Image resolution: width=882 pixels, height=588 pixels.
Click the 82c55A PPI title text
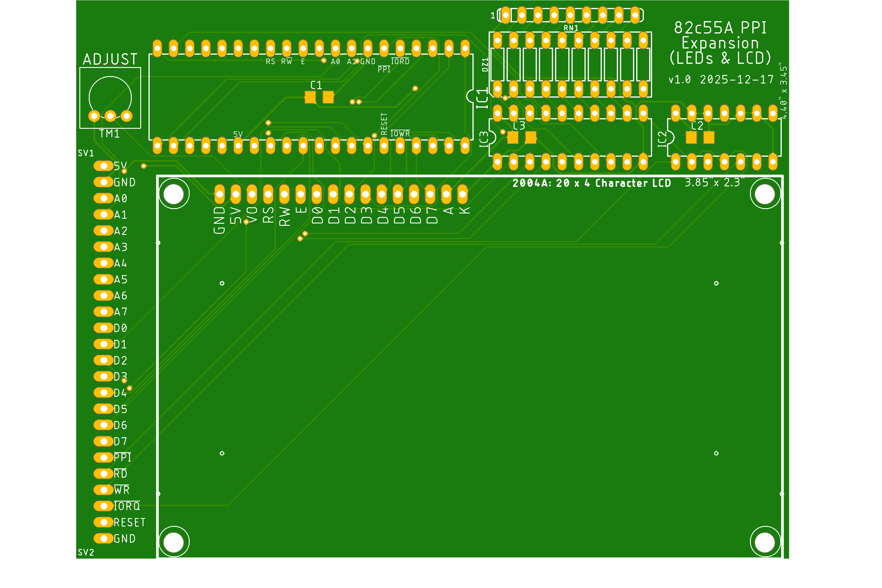(720, 28)
